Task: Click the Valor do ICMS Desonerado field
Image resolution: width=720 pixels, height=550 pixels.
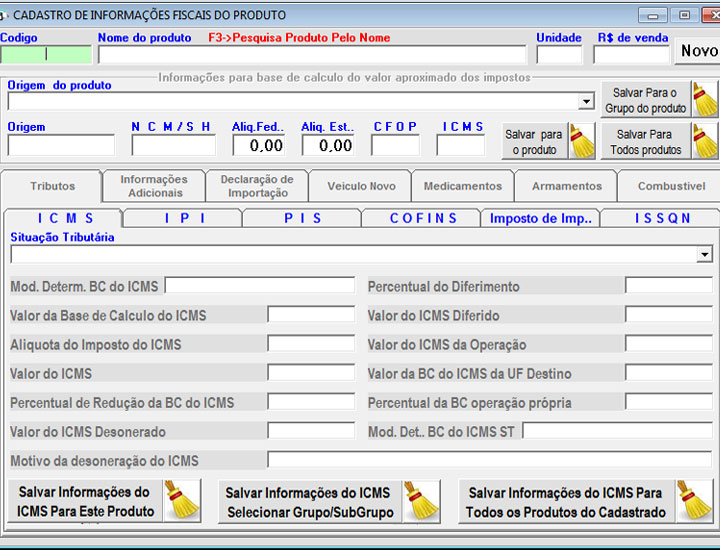Action: tap(311, 431)
